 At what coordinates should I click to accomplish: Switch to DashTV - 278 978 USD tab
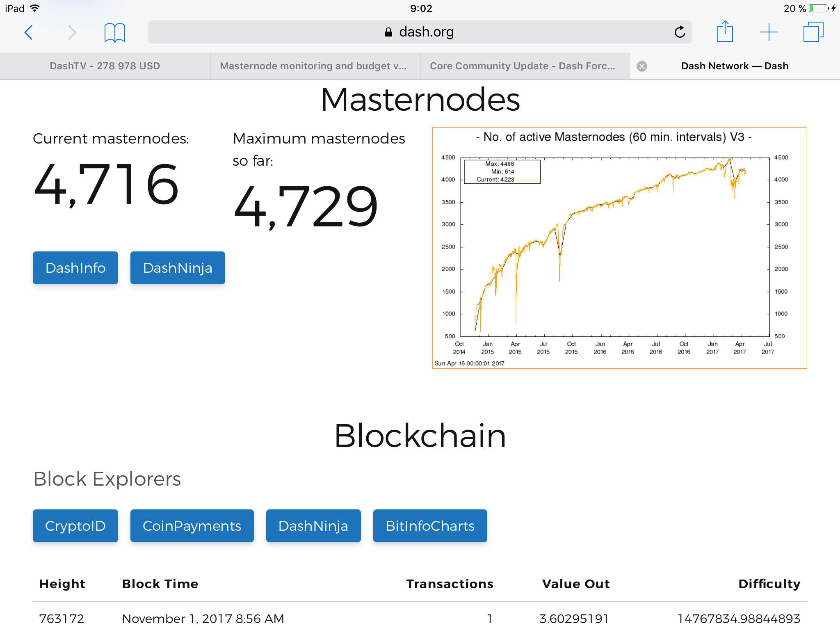[105, 66]
